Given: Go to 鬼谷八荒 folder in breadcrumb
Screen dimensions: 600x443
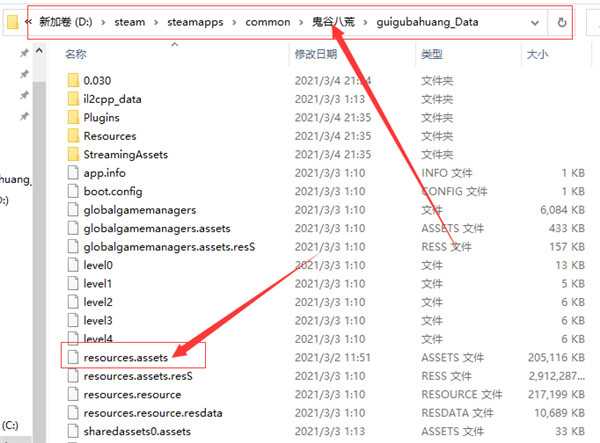Looking at the screenshot, I should click(333, 22).
